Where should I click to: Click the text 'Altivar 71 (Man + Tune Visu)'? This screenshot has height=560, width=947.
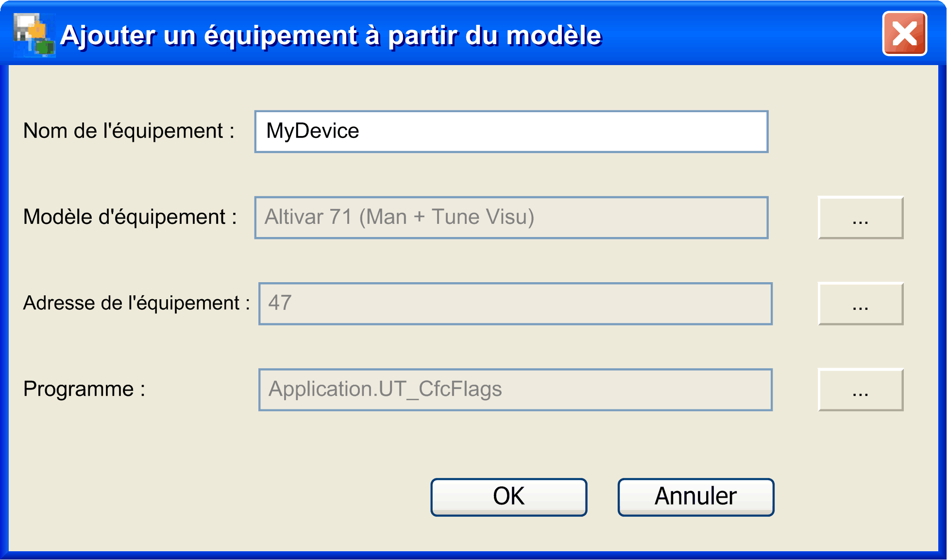click(x=399, y=217)
